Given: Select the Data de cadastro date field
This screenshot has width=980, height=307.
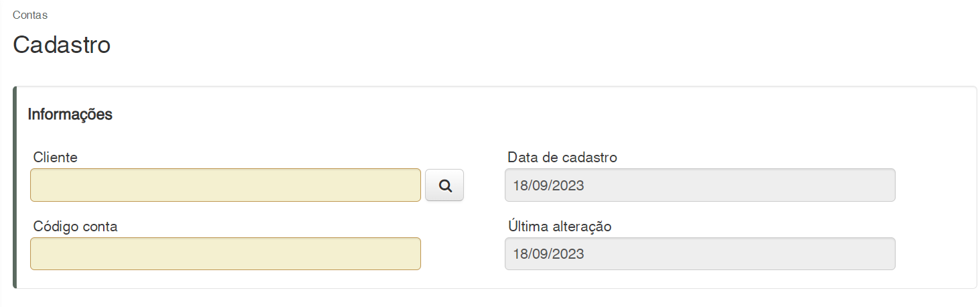Looking at the screenshot, I should point(700,185).
